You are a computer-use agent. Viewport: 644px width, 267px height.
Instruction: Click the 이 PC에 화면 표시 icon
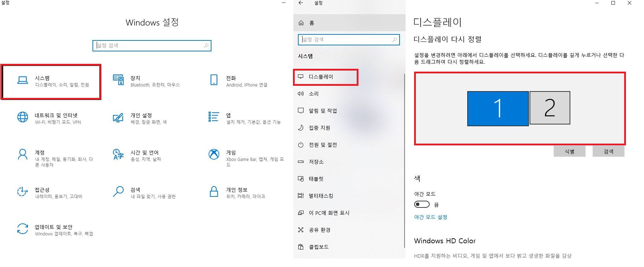[301, 213]
